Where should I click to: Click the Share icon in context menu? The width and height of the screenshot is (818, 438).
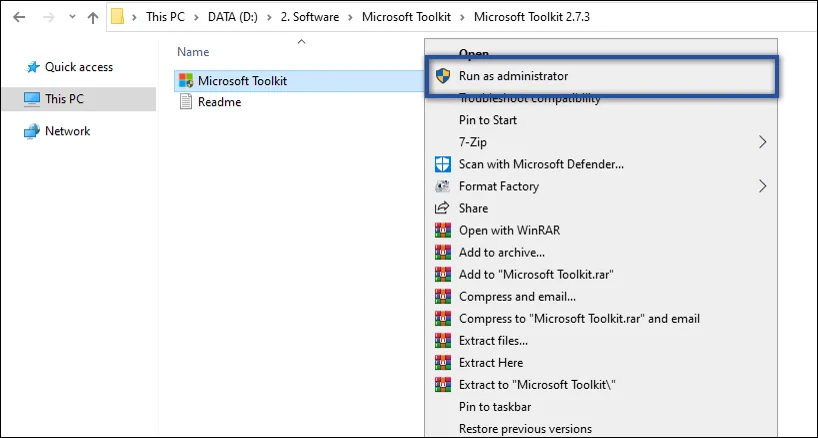pyautogui.click(x=443, y=208)
